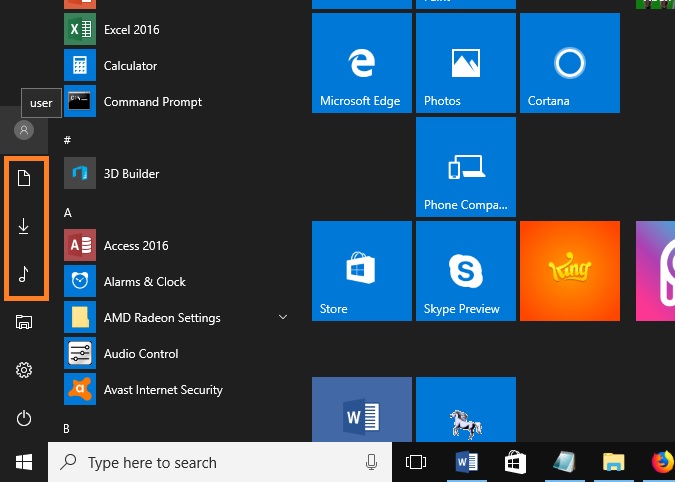Launch Command Prompt from app list
Screen dimensions: 675x482
pos(176,102)
